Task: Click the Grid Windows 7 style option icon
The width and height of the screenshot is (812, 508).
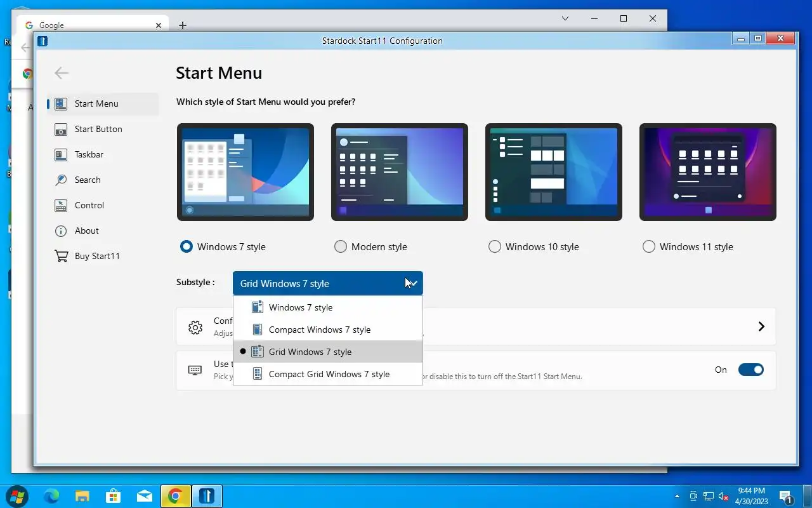Action: point(257,352)
